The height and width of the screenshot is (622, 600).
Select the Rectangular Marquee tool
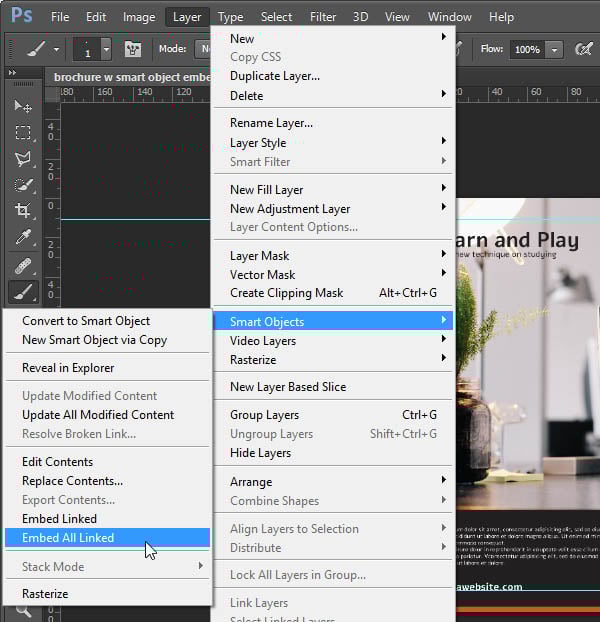point(23,132)
